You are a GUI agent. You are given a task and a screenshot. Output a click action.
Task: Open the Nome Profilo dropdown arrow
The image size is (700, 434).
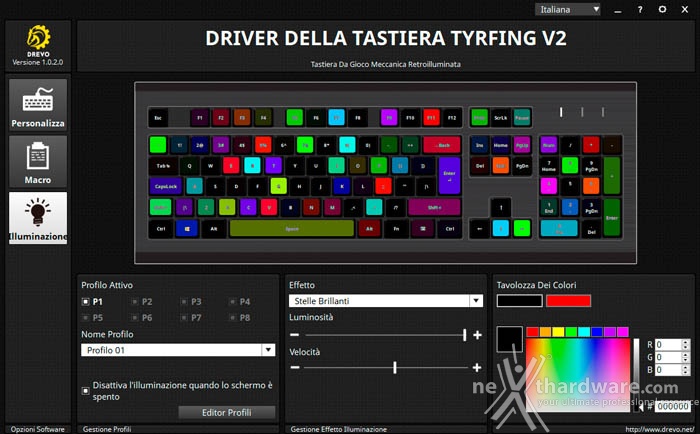pyautogui.click(x=268, y=350)
